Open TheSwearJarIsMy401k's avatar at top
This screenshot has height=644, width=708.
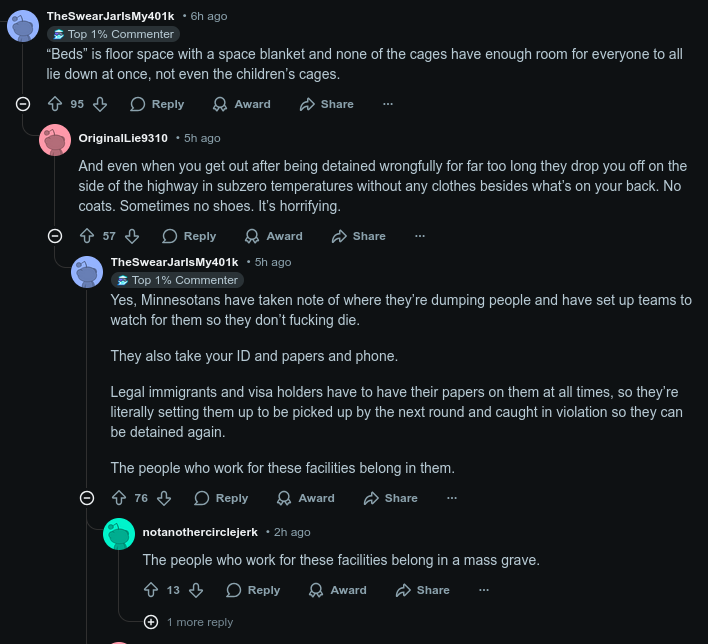pos(23,26)
